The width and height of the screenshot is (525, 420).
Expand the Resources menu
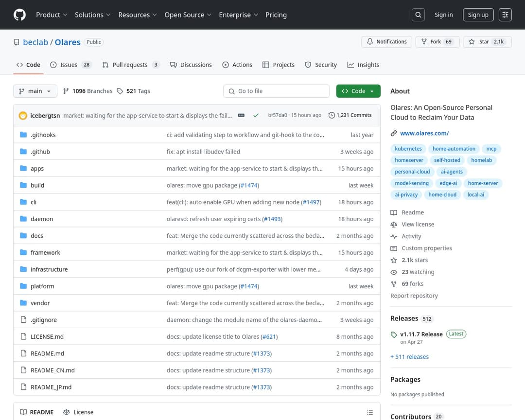(137, 15)
